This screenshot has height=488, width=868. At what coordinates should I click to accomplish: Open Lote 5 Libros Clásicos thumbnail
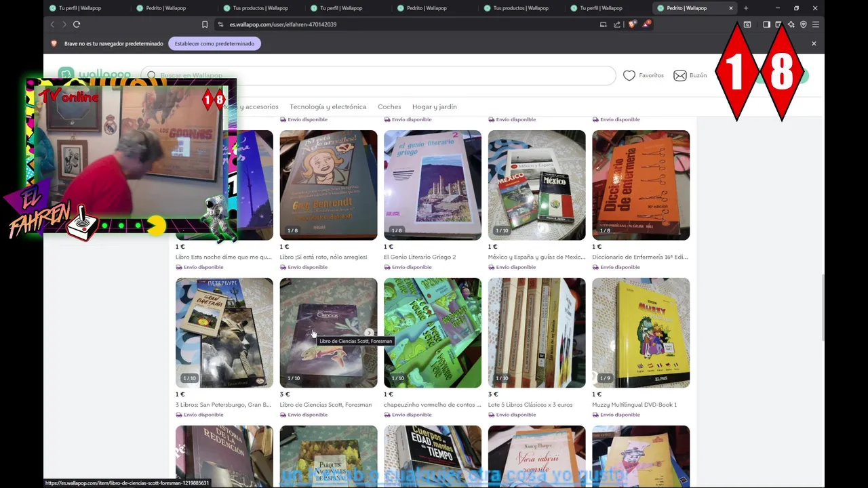[536, 333]
